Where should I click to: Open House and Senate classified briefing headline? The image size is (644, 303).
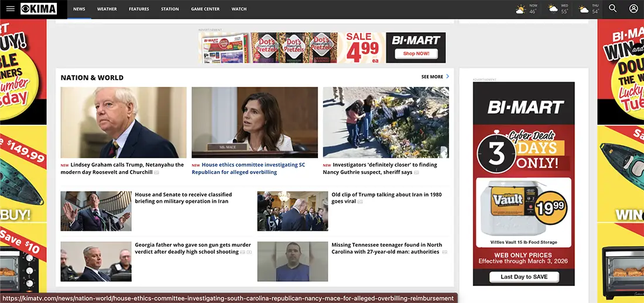(183, 198)
